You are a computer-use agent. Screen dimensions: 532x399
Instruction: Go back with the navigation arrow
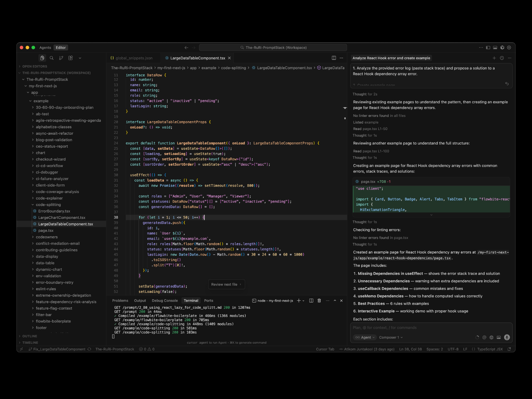coord(186,48)
